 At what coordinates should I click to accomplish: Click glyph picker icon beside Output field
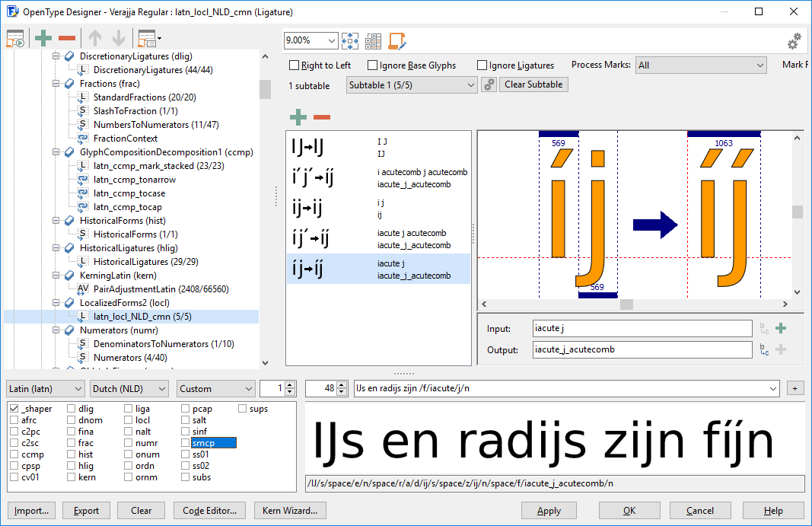(764, 350)
